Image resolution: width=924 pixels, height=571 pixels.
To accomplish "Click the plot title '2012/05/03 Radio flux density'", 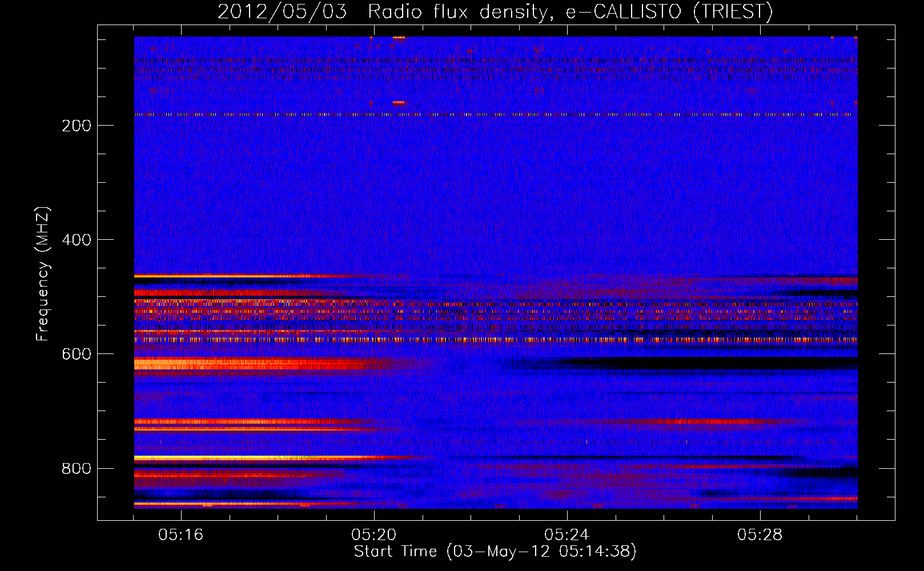I will [x=495, y=12].
